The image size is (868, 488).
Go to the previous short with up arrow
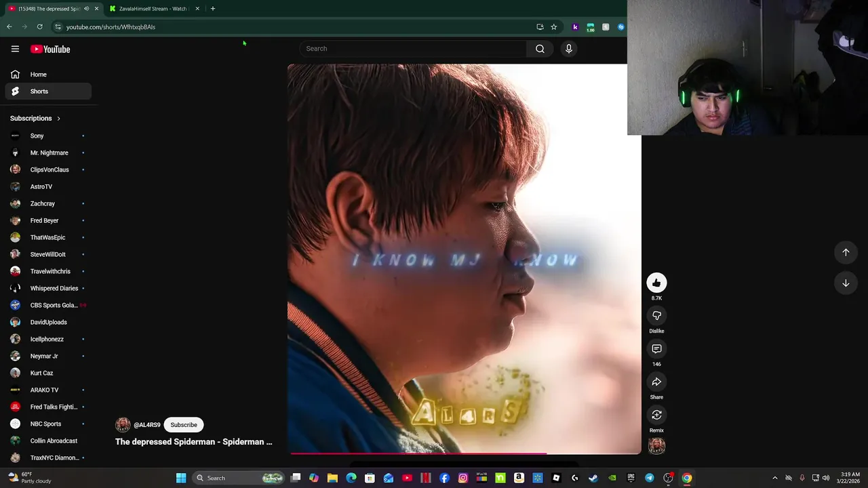(x=846, y=252)
